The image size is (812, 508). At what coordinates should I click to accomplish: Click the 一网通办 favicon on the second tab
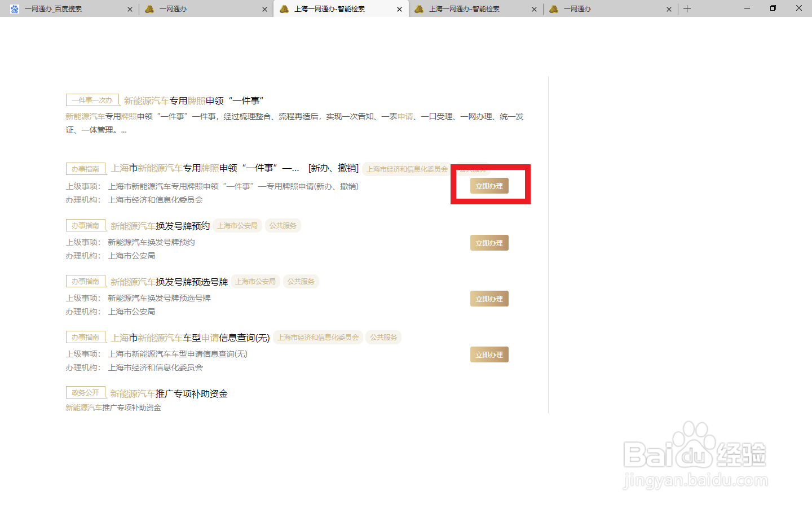coord(149,8)
